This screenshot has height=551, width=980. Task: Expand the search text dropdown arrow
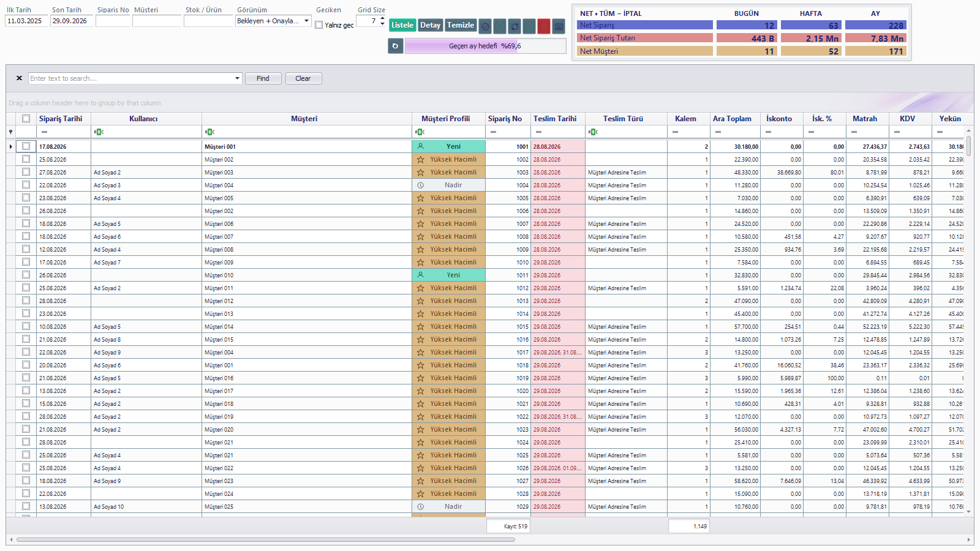(x=238, y=78)
